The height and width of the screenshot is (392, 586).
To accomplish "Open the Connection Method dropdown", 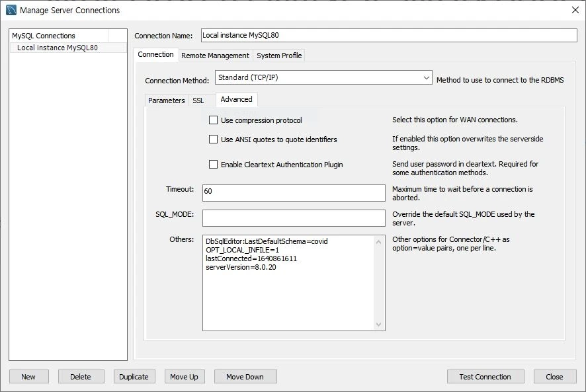I will pos(323,78).
